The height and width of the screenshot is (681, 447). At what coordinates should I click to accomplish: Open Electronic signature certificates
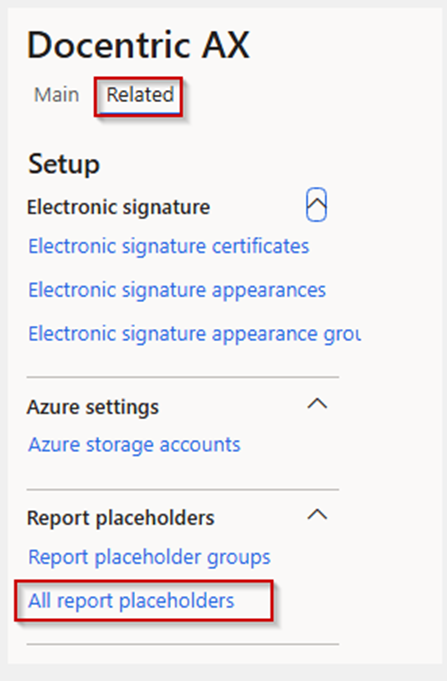click(x=169, y=246)
